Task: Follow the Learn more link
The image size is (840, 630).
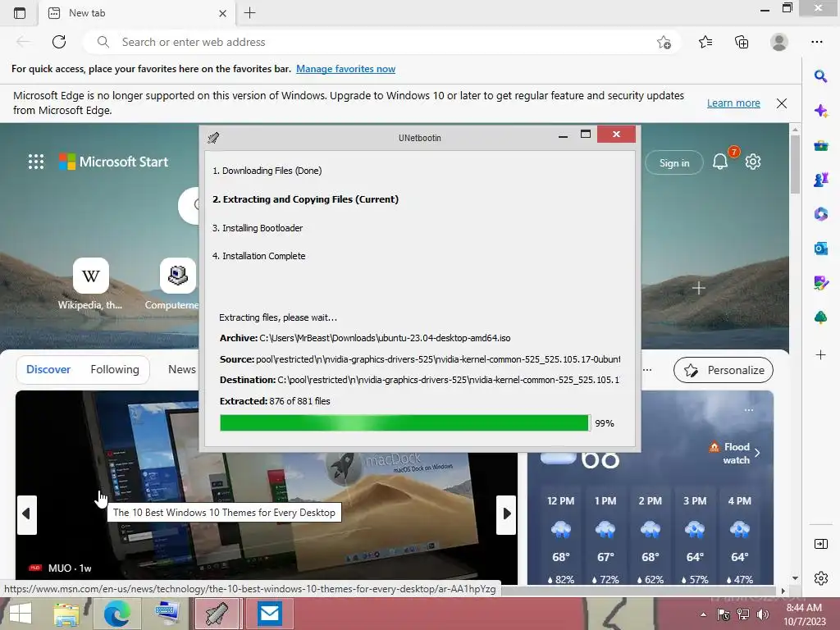Action: tap(733, 103)
